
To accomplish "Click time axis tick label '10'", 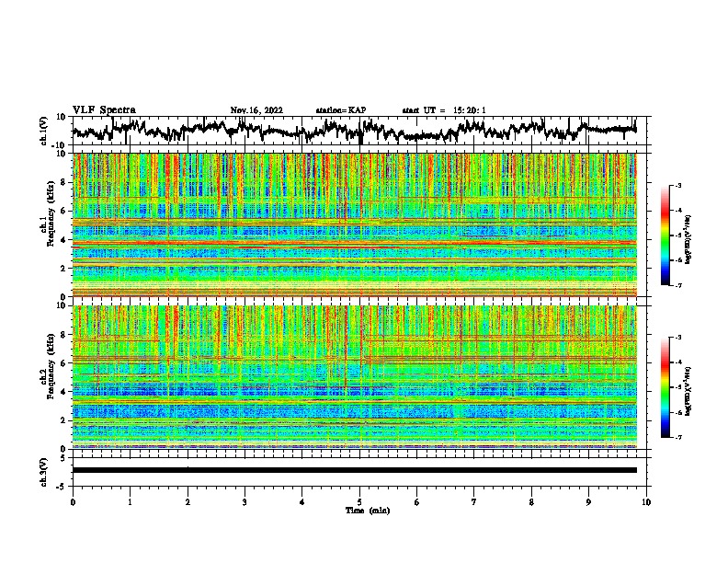I will pyautogui.click(x=646, y=502).
